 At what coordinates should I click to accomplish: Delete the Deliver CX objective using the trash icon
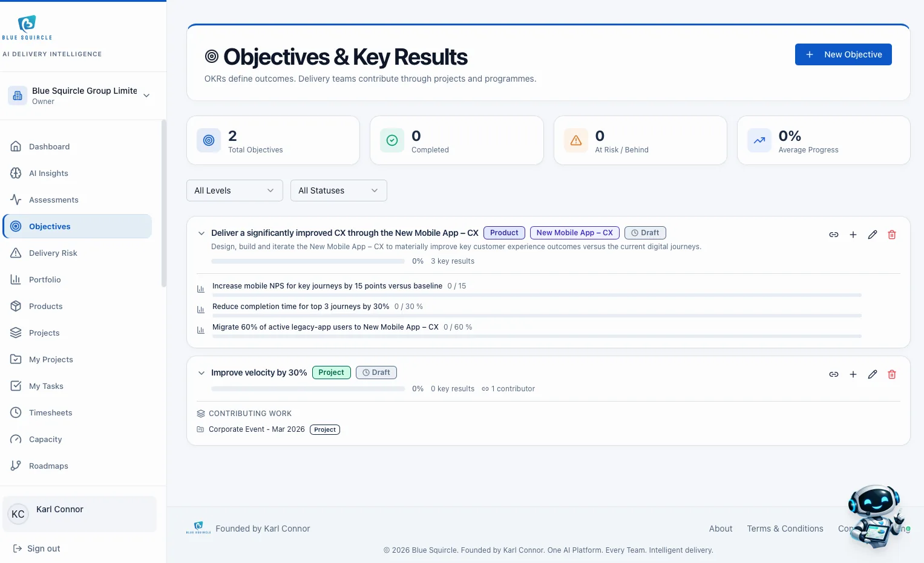[x=892, y=235]
